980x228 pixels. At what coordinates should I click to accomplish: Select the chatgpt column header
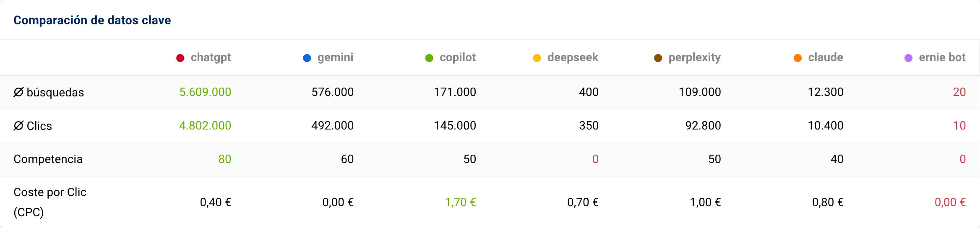click(211, 57)
